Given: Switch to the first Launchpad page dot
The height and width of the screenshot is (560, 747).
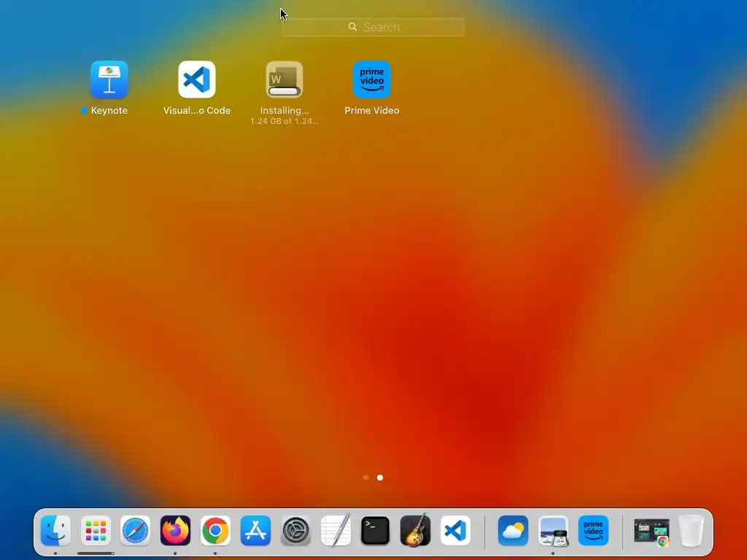Looking at the screenshot, I should pyautogui.click(x=365, y=478).
